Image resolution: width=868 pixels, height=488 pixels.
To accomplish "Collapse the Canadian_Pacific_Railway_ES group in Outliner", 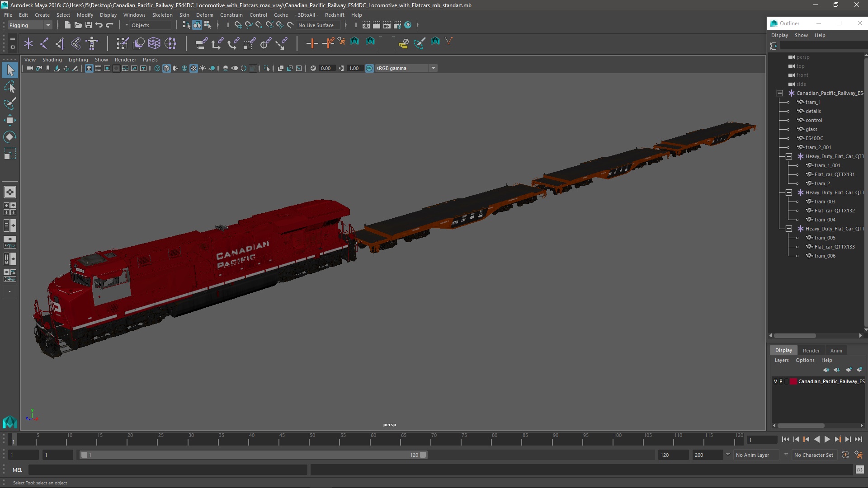I will coord(780,93).
